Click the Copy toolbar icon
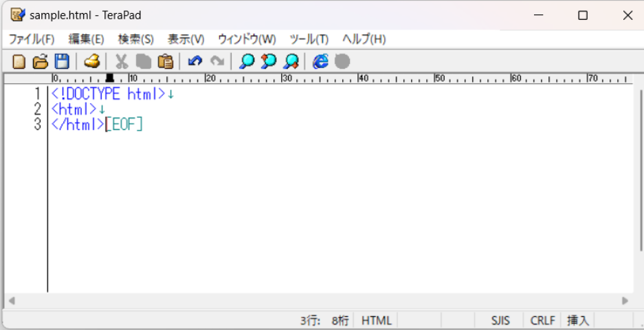This screenshot has height=330, width=644. [x=144, y=62]
